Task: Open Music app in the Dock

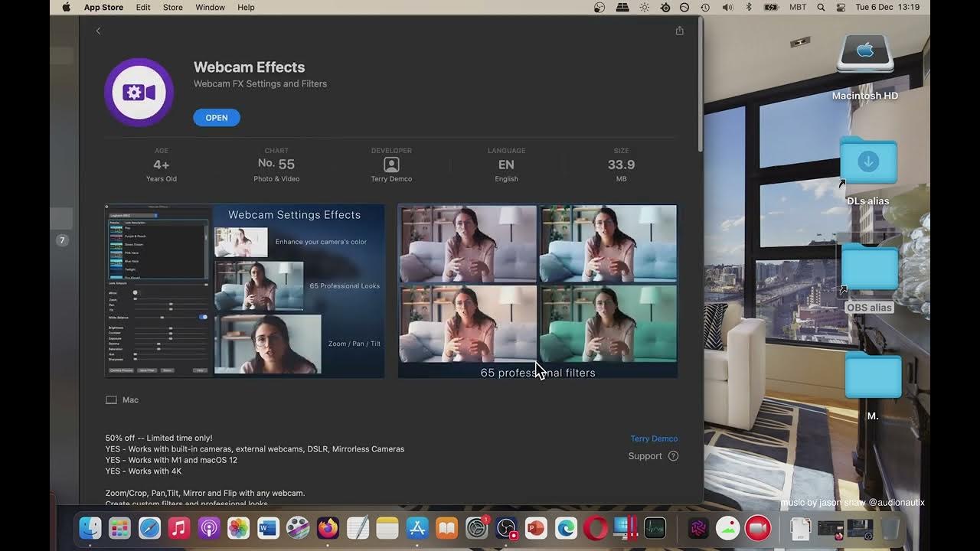Action: pos(179,528)
